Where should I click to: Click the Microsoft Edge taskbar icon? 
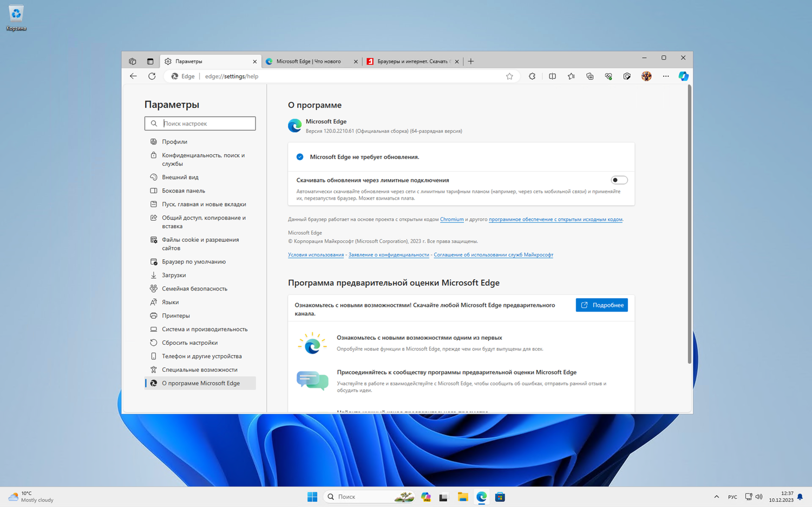[481, 497]
